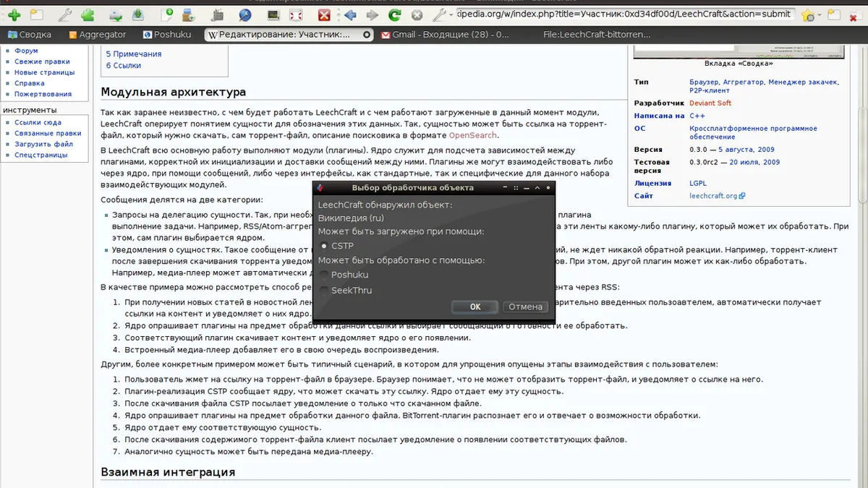Click the red X square toolbar icon
Image resolution: width=868 pixels, height=488 pixels.
click(325, 14)
